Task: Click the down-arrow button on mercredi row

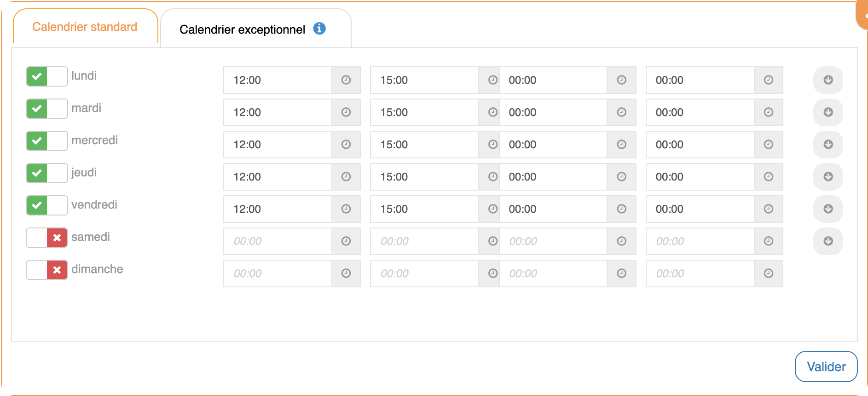Action: (x=828, y=145)
